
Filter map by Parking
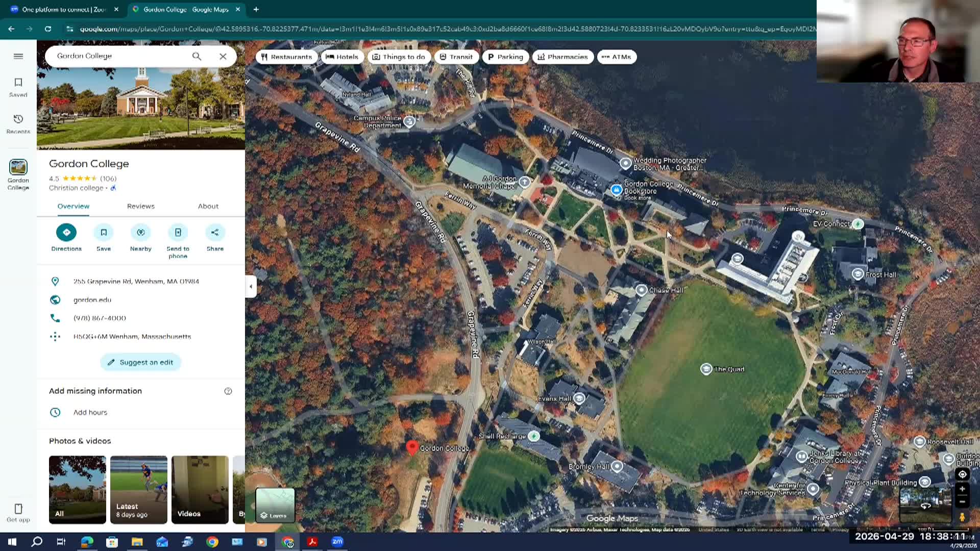tap(505, 57)
